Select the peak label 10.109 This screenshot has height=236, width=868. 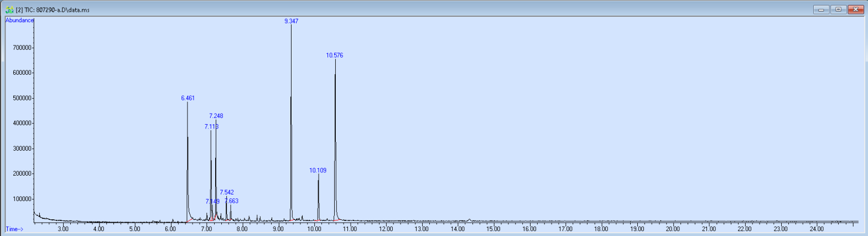point(318,171)
